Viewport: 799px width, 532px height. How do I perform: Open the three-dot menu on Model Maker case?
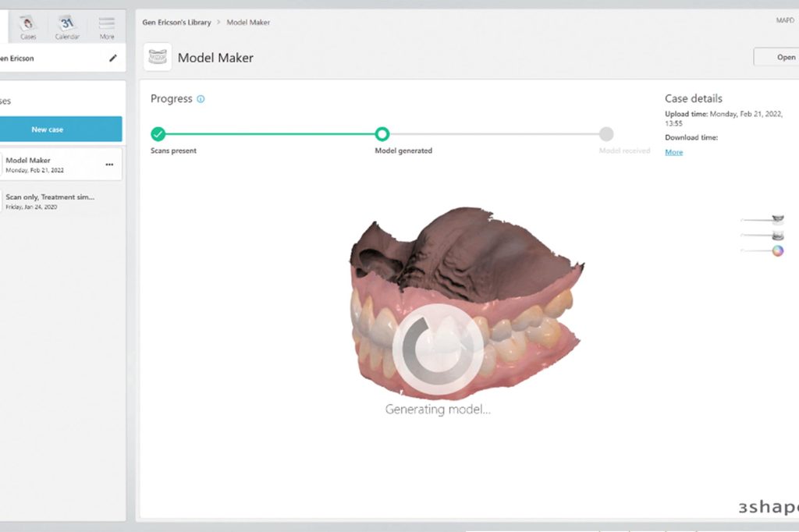109,165
